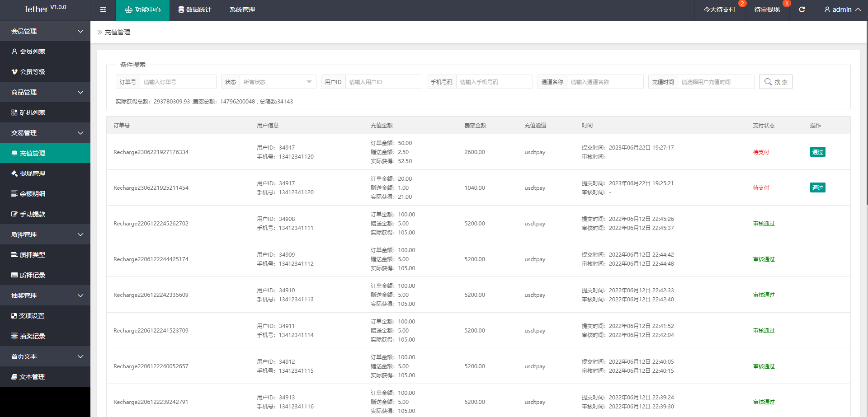Open 会员列表 in sidebar
Viewport: 868px width, 417px height.
coord(45,52)
